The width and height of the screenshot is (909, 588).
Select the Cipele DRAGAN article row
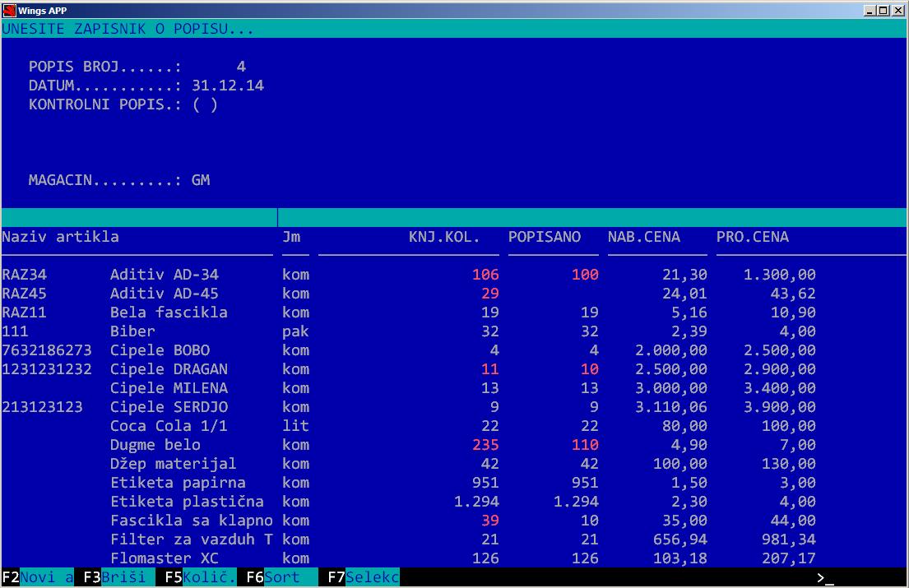169,369
